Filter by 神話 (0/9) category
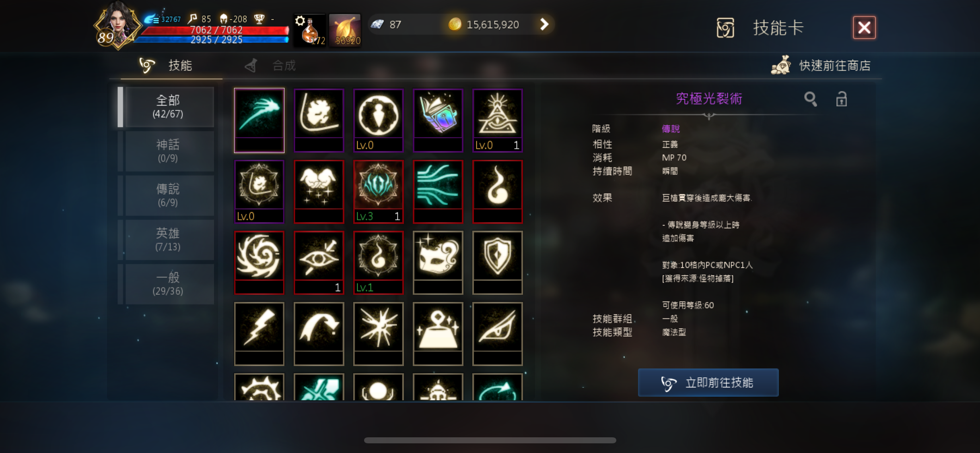980x453 pixels. [x=168, y=151]
